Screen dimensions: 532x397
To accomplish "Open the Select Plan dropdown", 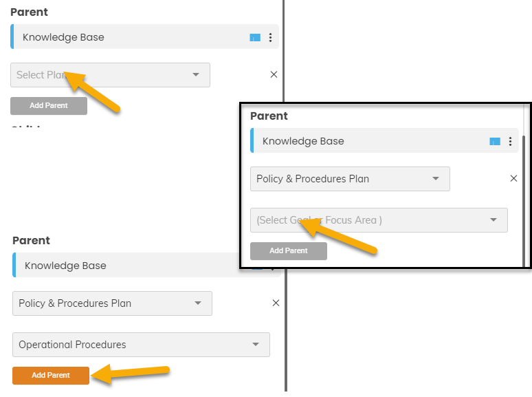I will click(x=110, y=75).
